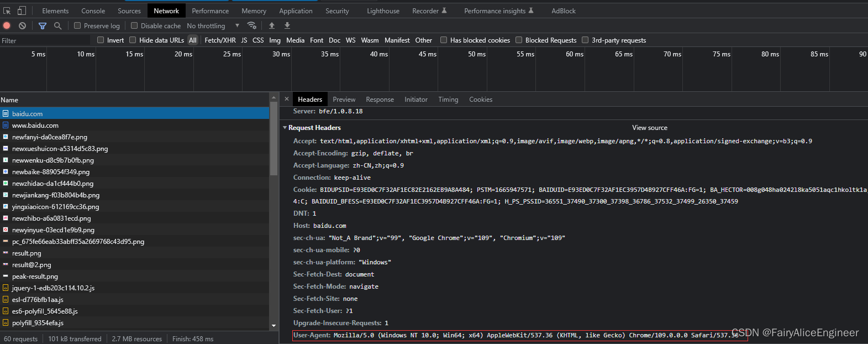Select the baidu.com document request
This screenshot has height=344, width=868.
(134, 113)
